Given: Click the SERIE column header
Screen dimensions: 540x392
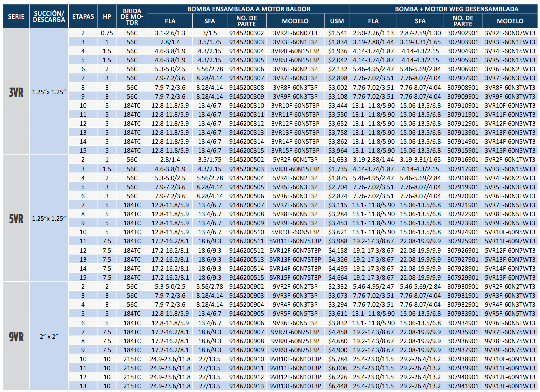Looking at the screenshot, I should click(x=16, y=16).
